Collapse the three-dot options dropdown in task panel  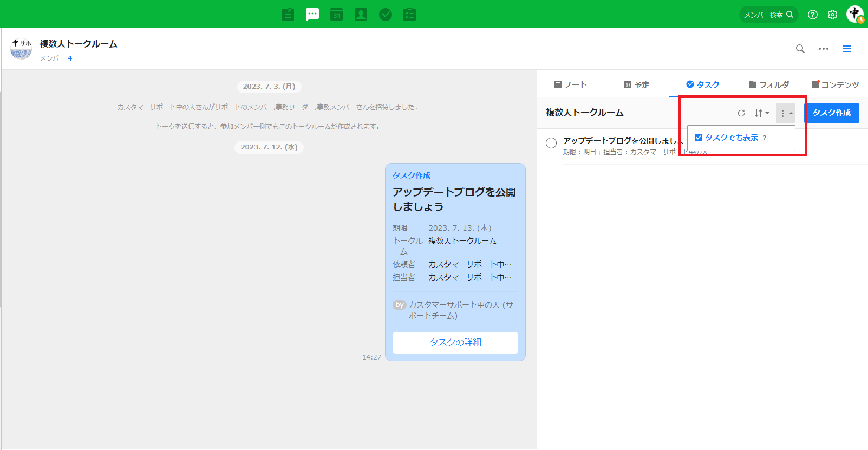[x=785, y=113]
